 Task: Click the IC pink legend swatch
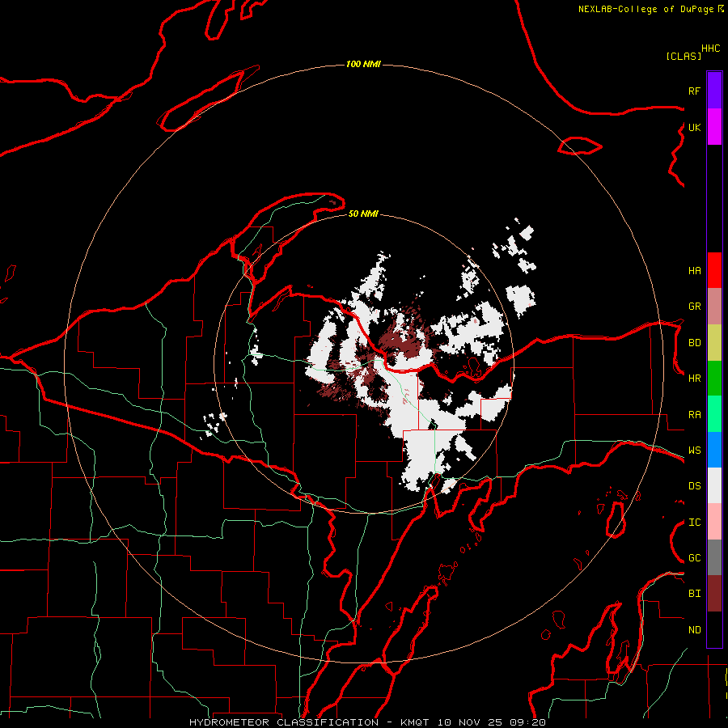pos(714,522)
